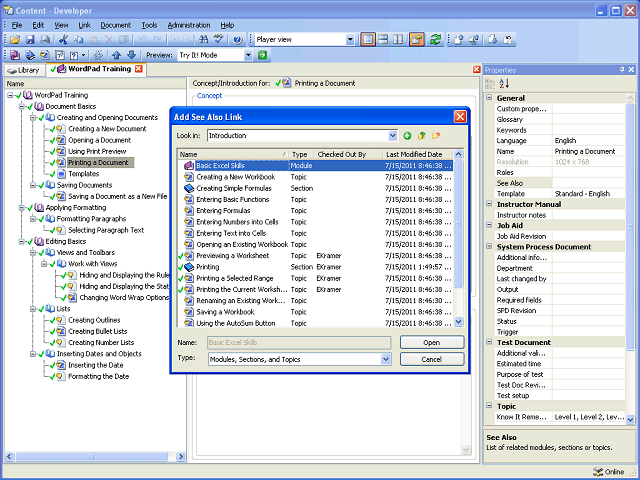This screenshot has width=640, height=480.
Task: Open the Type filter dropdown
Action: click(x=384, y=358)
